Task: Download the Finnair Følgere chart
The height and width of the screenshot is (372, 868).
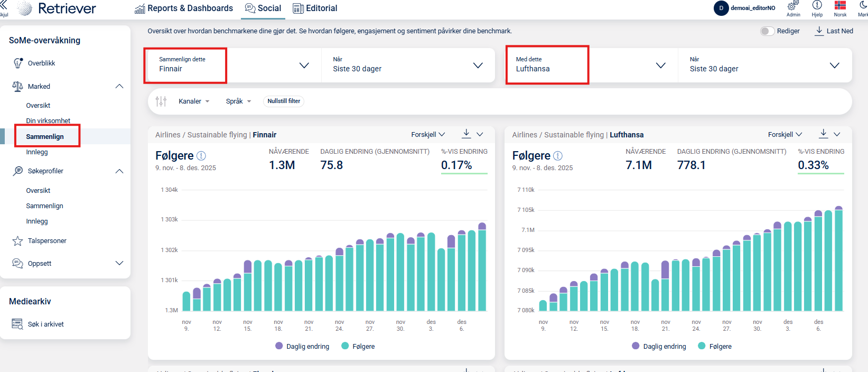Action: tap(466, 134)
